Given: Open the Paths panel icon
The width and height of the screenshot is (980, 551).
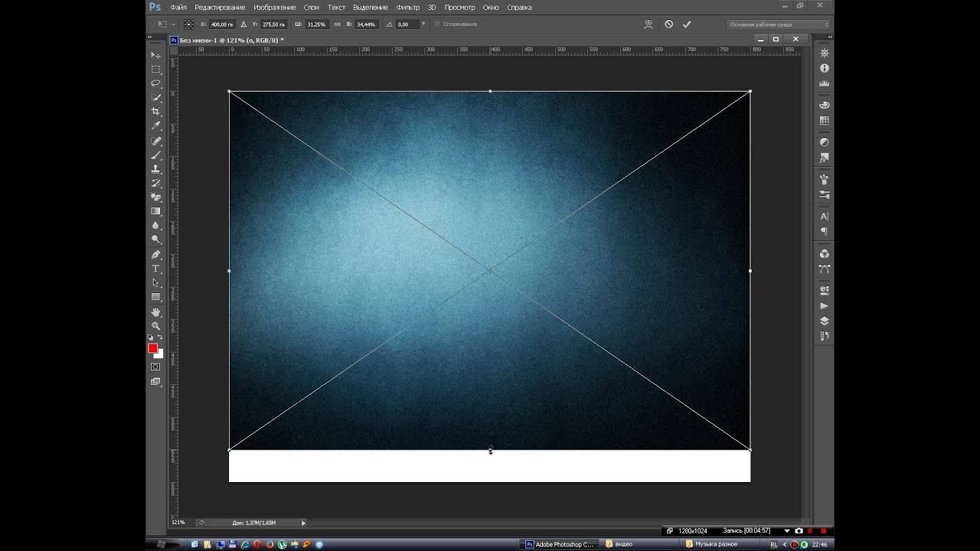Looking at the screenshot, I should click(825, 269).
